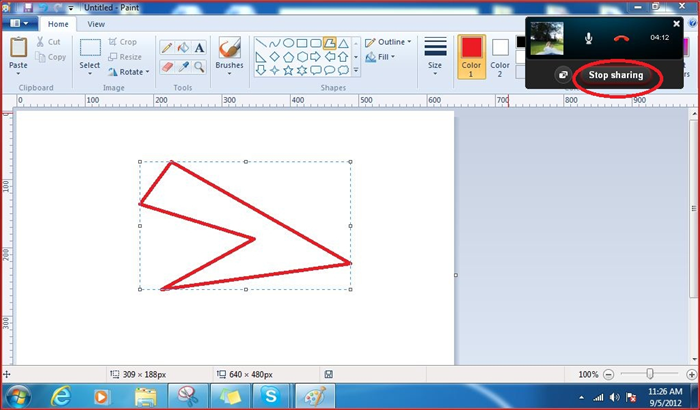
Task: Choose the Cloud callout shape
Action: (343, 70)
